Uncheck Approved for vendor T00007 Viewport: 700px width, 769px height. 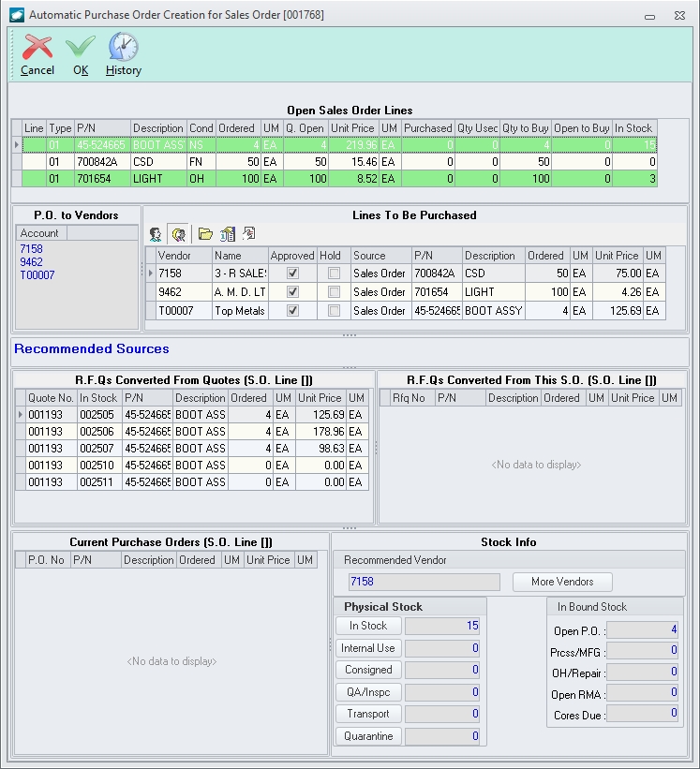pos(293,310)
